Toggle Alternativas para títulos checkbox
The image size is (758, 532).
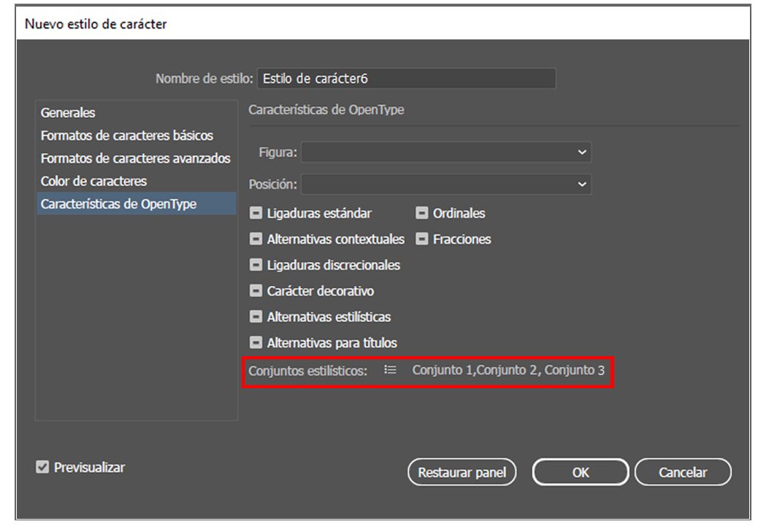(256, 342)
